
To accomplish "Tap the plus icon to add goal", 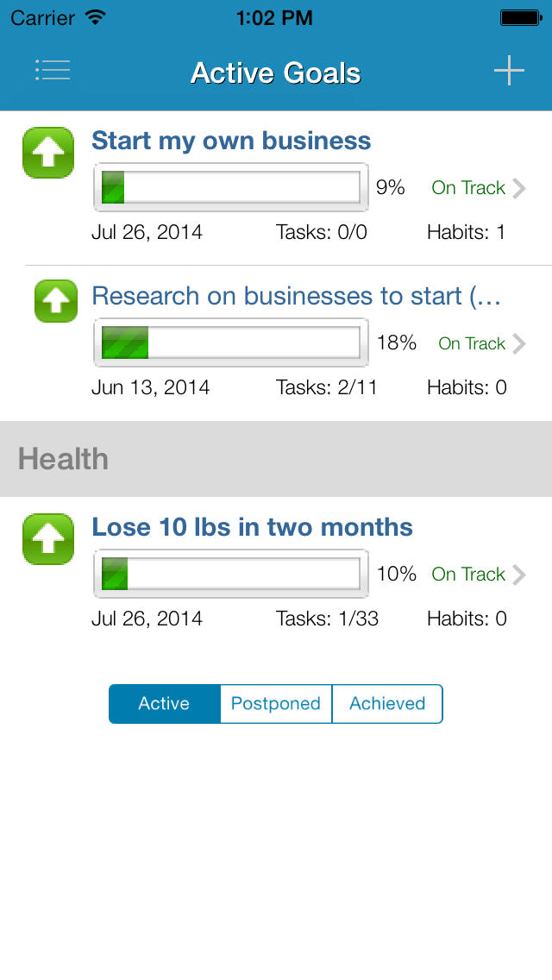I will [x=509, y=71].
